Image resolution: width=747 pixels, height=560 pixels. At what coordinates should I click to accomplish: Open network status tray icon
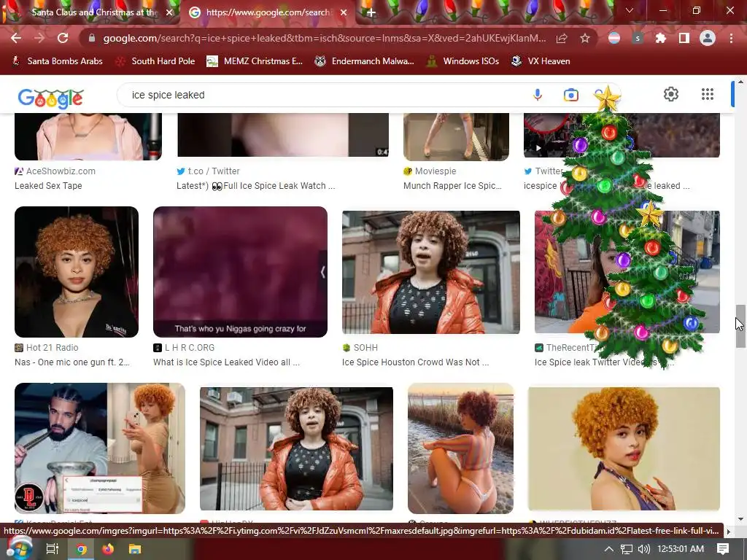pos(627,549)
